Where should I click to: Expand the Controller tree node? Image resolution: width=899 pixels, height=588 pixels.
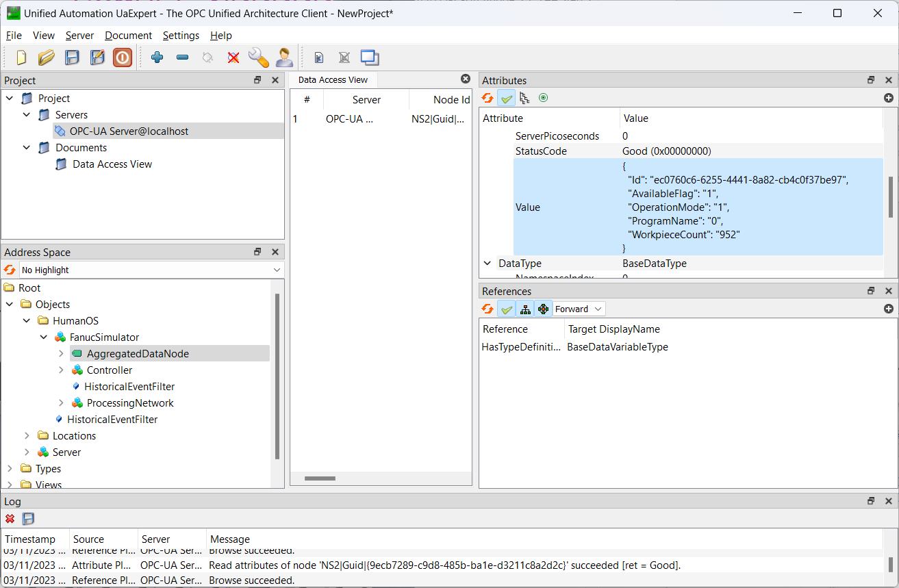(61, 370)
